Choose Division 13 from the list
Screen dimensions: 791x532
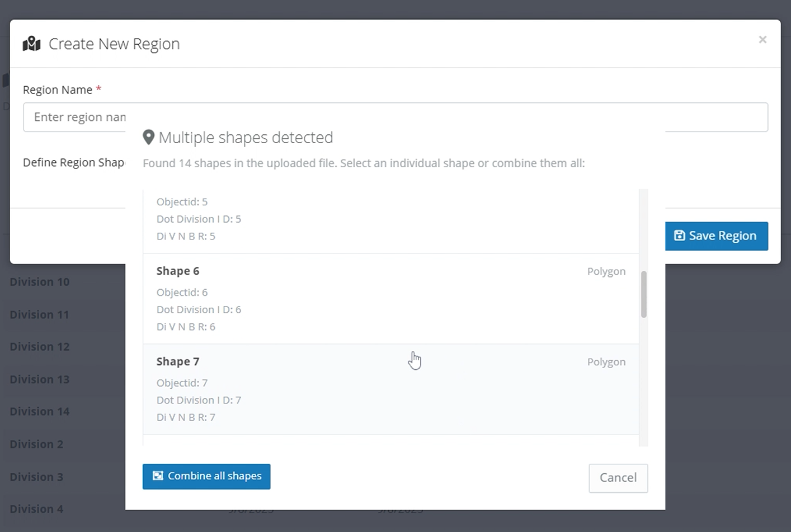pyautogui.click(x=40, y=379)
